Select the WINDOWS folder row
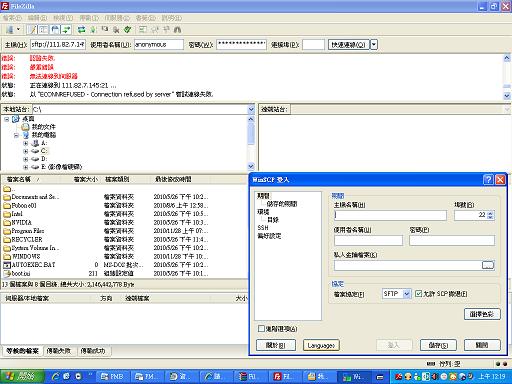Viewport: 512px width, 384px height. [x=123, y=256]
